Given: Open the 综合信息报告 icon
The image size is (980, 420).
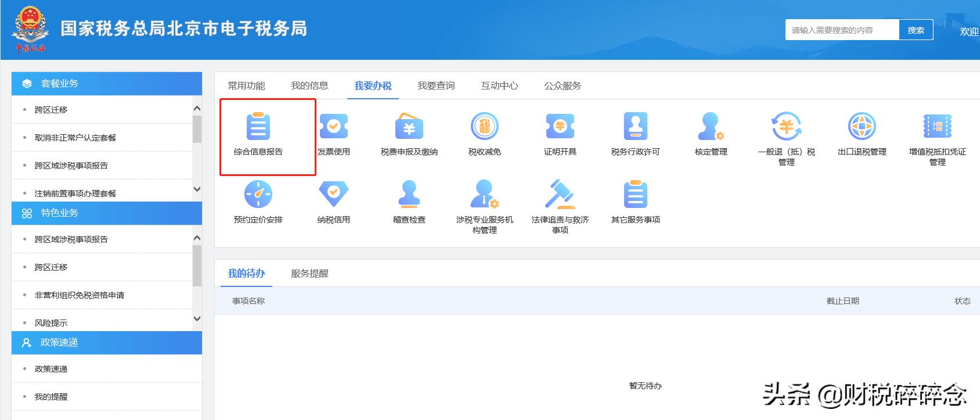Looking at the screenshot, I should tap(258, 127).
